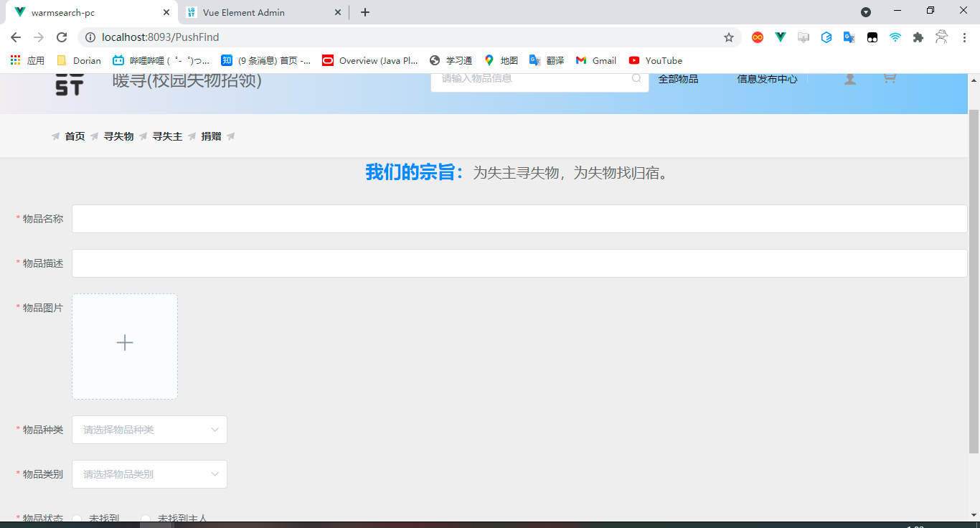Open the 学习通 bookmark
This screenshot has height=528, width=980.
click(451, 60)
